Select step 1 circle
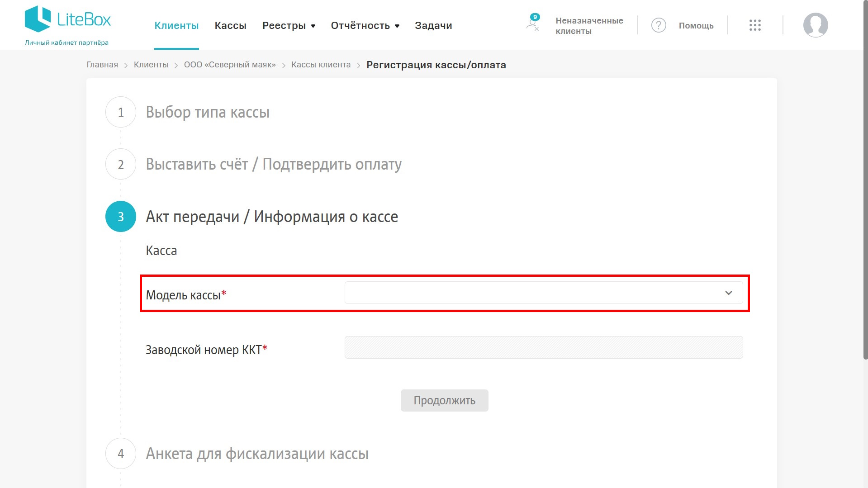Image resolution: width=868 pixels, height=488 pixels. pyautogui.click(x=121, y=112)
